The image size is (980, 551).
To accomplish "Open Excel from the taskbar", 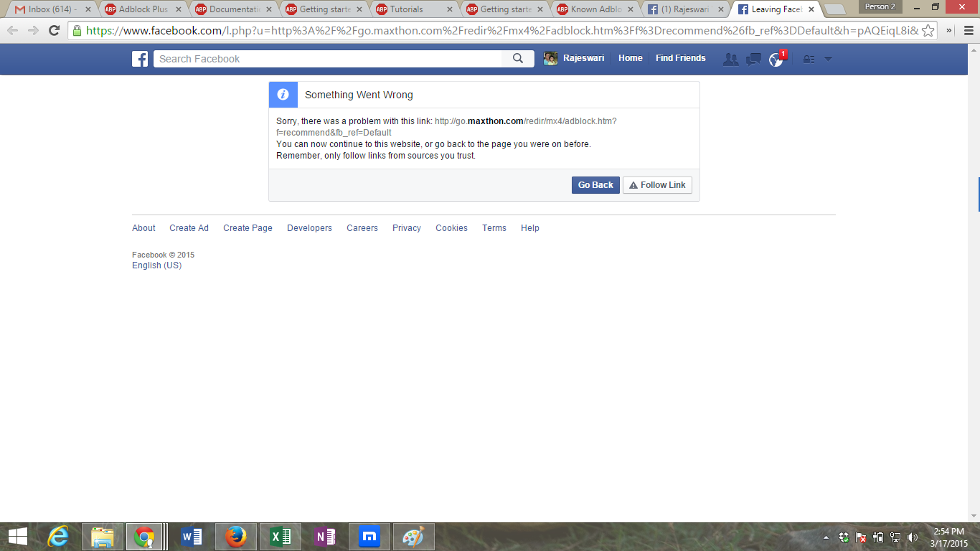I will pyautogui.click(x=280, y=537).
